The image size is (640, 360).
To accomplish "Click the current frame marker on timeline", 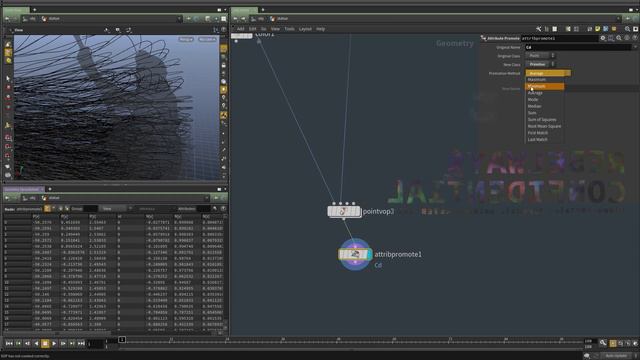I will point(122,340).
